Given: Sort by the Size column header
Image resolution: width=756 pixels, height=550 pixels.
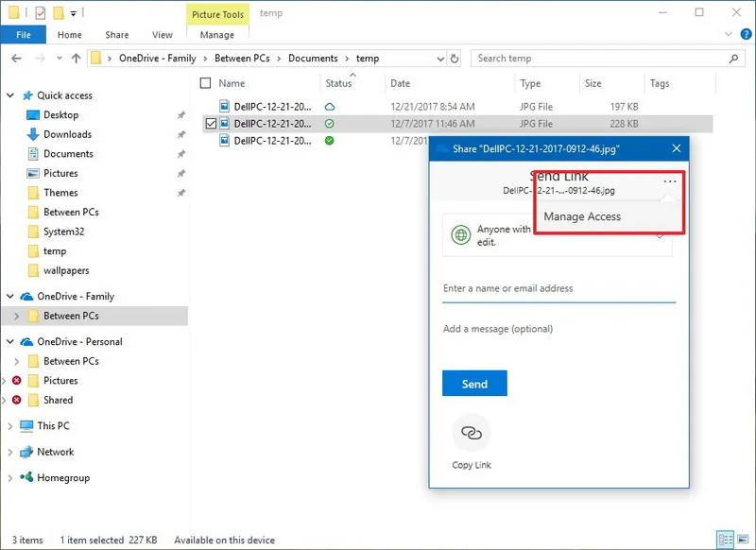Looking at the screenshot, I should point(611,83).
